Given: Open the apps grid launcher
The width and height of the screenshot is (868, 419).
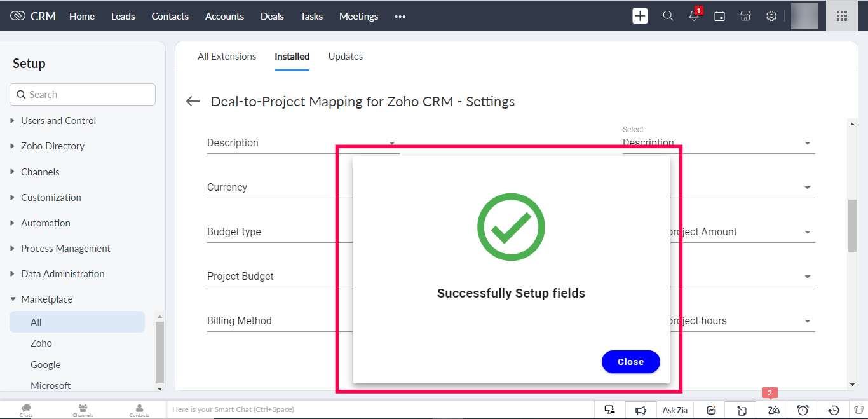Looking at the screenshot, I should pos(842,16).
